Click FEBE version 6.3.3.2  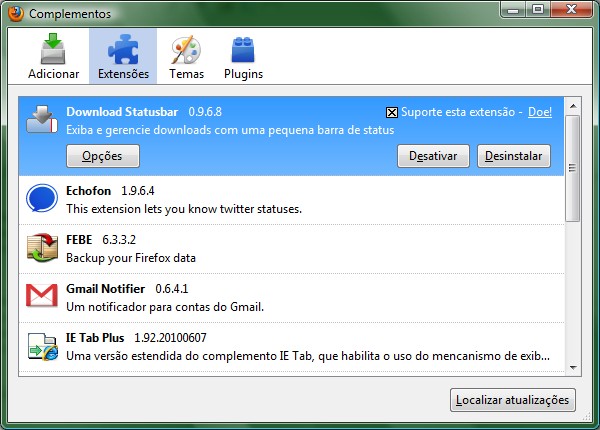(x=119, y=239)
